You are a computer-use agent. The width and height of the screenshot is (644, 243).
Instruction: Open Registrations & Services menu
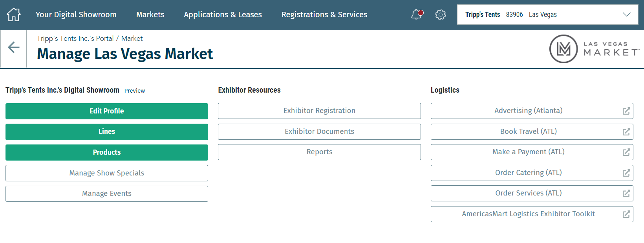click(x=324, y=15)
